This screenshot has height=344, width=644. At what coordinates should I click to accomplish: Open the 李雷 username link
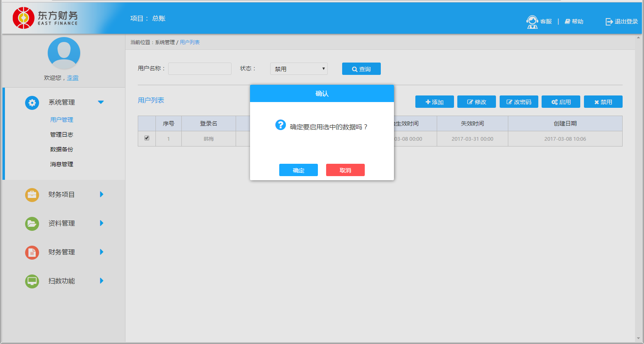[73, 78]
